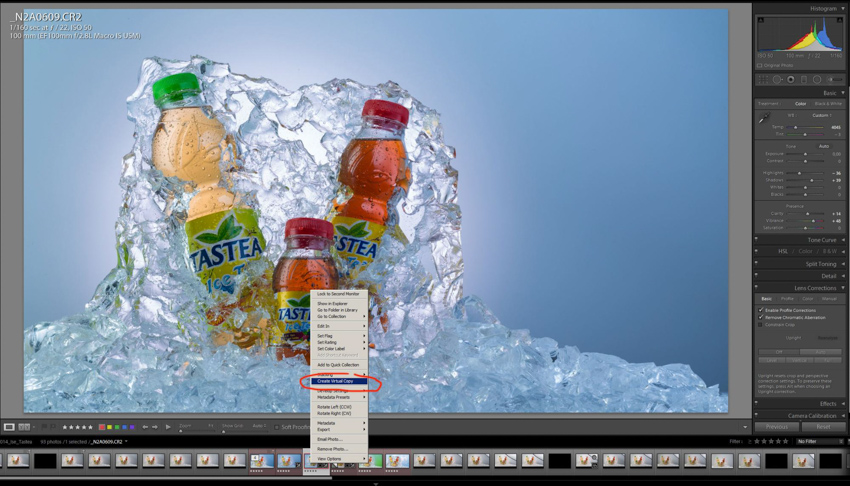Toggle Original Photo checkbox under histogram

click(x=760, y=65)
